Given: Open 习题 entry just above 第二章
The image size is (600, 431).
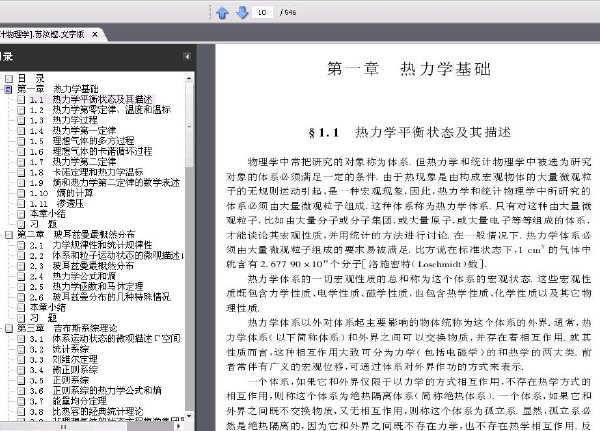Looking at the screenshot, I should (43, 224).
